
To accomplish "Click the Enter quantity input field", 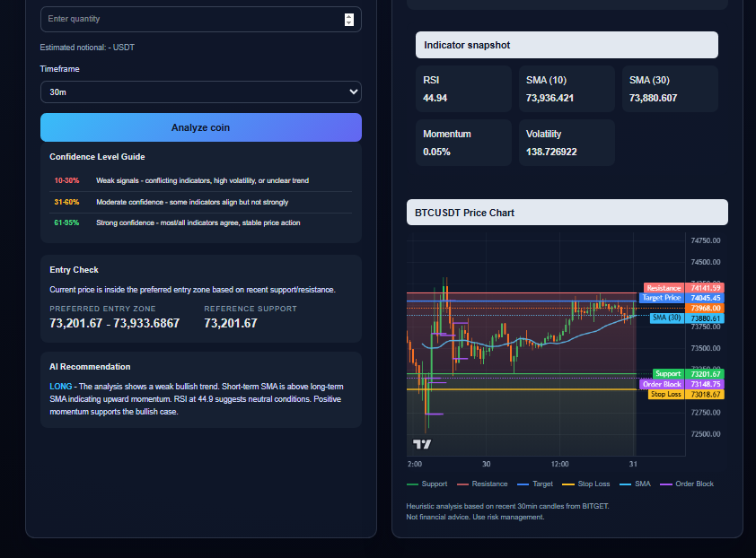I will tap(200, 19).
